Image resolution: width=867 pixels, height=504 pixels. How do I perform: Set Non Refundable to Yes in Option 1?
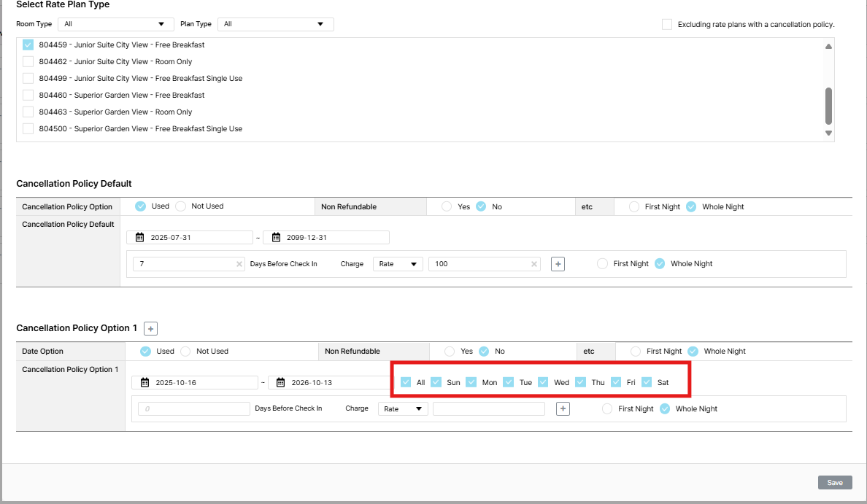(x=450, y=352)
